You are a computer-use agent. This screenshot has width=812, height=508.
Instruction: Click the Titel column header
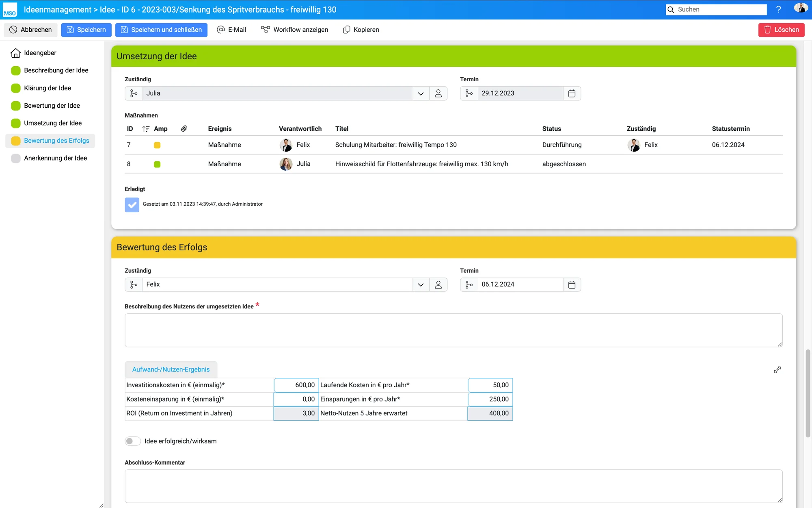point(342,129)
